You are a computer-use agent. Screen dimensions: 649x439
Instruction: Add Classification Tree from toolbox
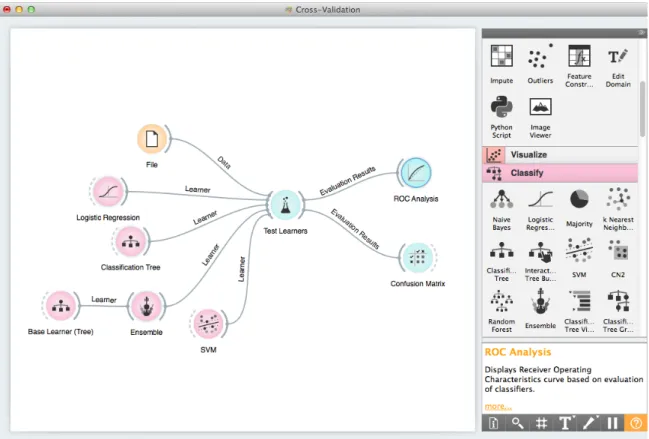tap(501, 261)
